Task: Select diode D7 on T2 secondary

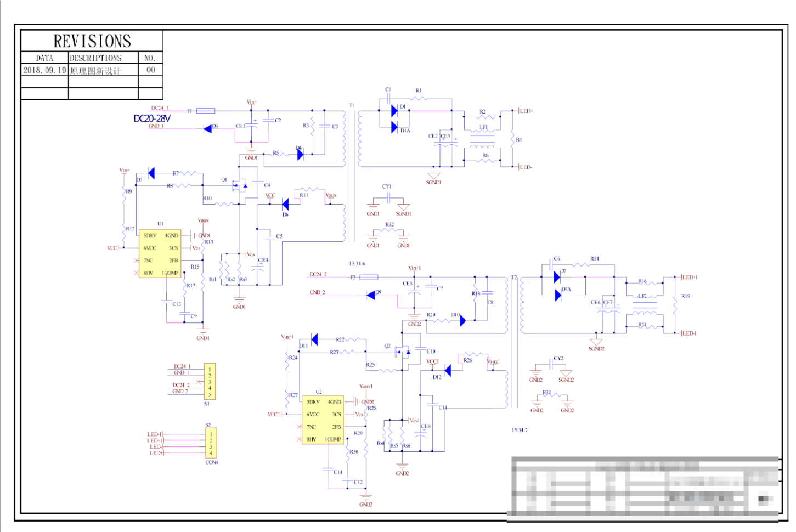Action: (x=557, y=277)
